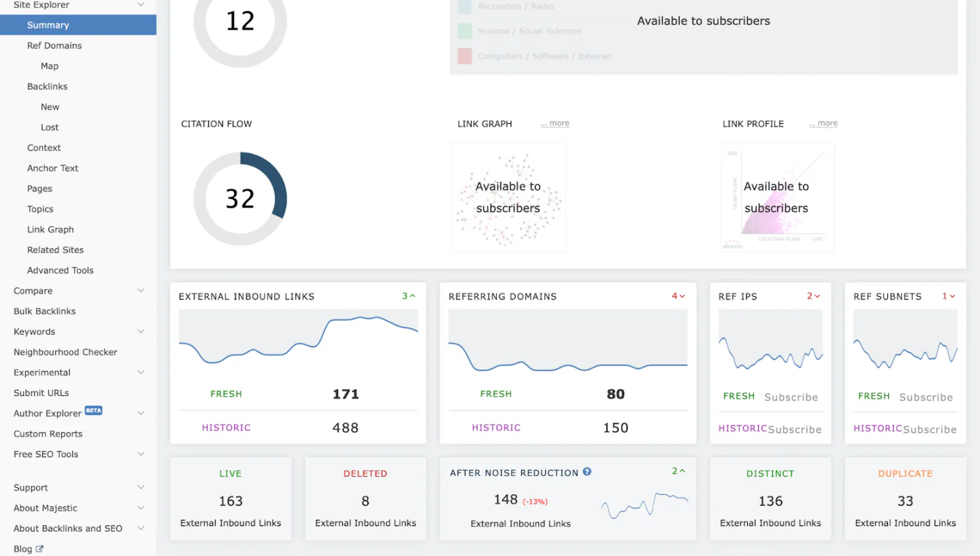
Task: Open Ref Domains in the sidebar
Action: [x=54, y=46]
